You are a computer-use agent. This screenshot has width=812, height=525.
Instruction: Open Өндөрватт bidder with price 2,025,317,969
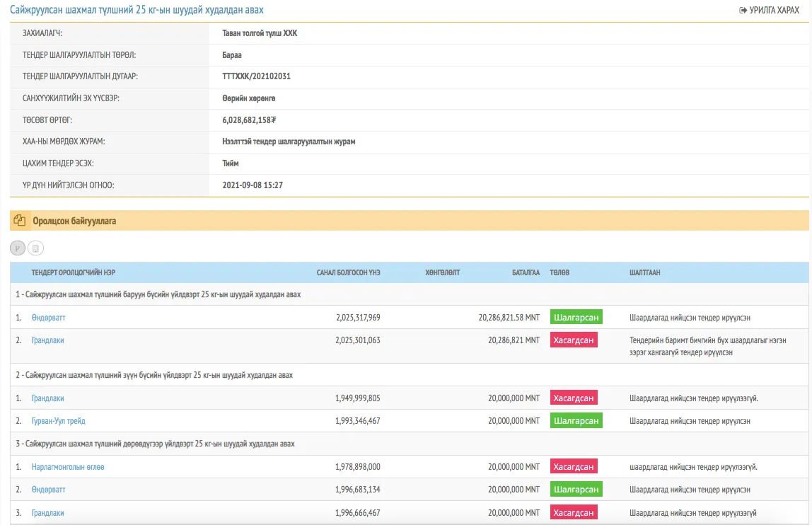pos(48,318)
